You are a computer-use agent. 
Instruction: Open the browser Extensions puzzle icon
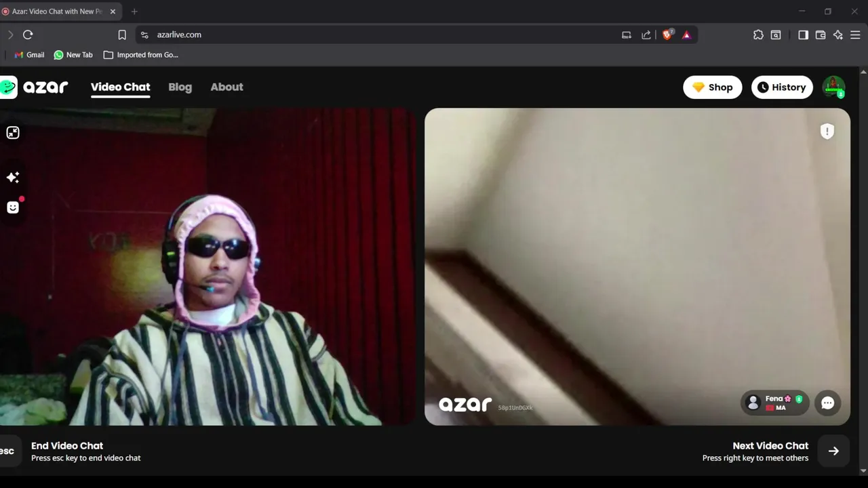pyautogui.click(x=758, y=35)
